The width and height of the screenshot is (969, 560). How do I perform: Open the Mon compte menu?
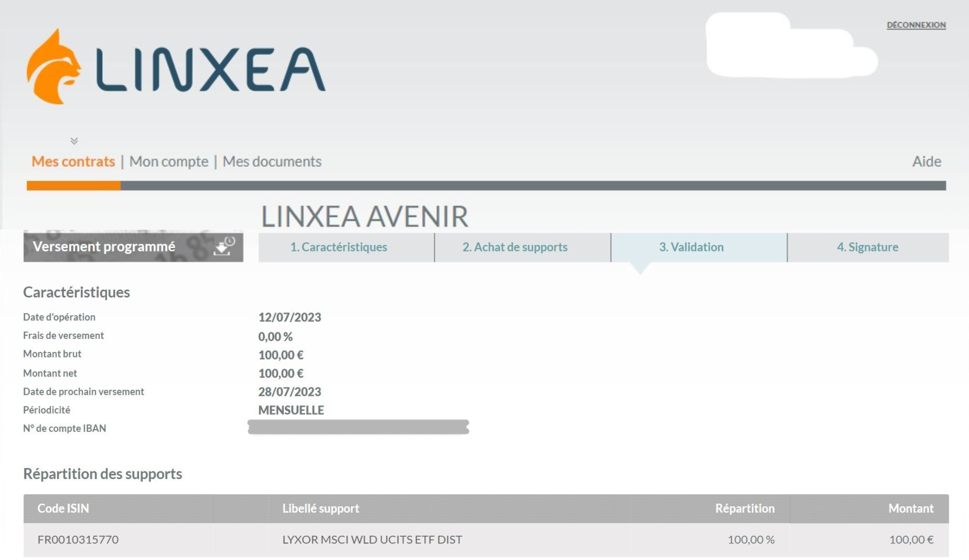169,162
